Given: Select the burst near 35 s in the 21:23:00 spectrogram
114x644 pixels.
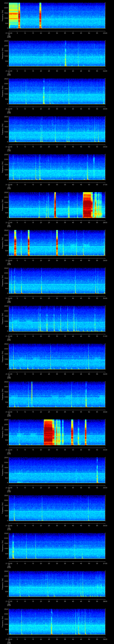Looking at the screenshot, I should (65, 53).
